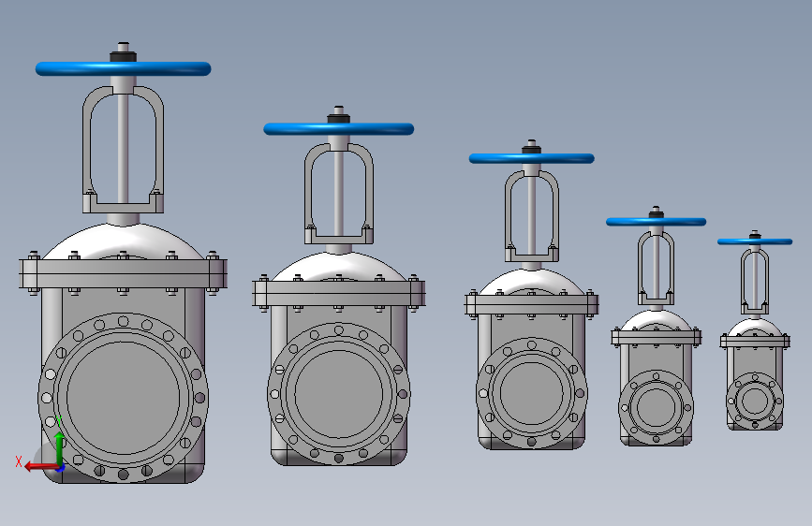This screenshot has height=526, width=812.
Task: Click the blue Z axis dot of the triad
Action: (61, 469)
